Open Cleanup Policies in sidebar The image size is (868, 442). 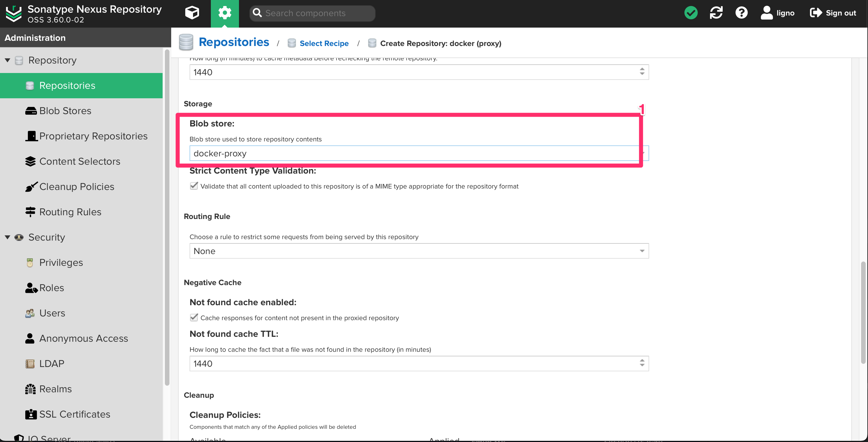[x=76, y=187]
